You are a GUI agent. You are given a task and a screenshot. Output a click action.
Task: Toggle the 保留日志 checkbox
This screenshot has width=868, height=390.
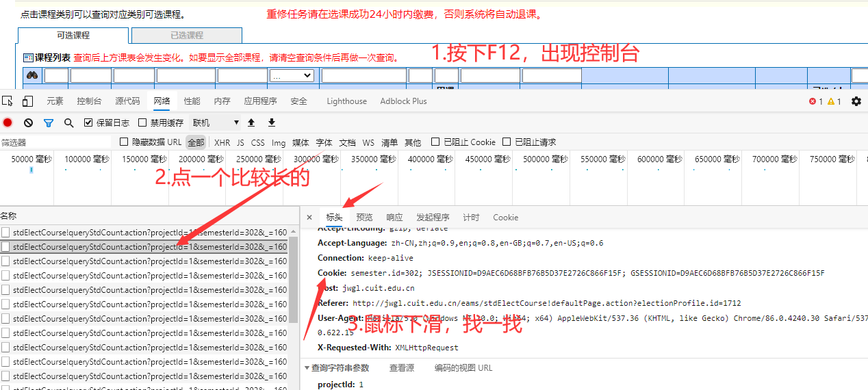pos(88,122)
